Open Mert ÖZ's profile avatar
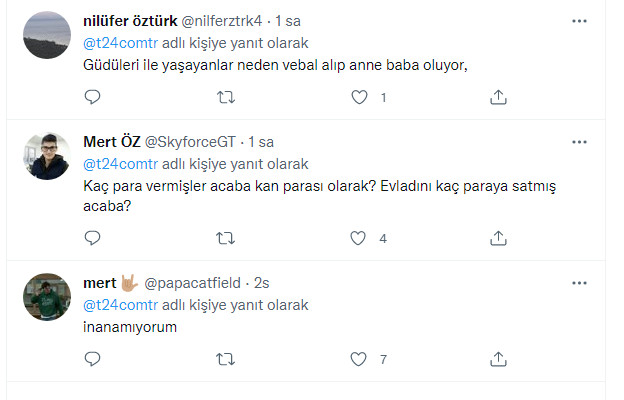 click(47, 157)
